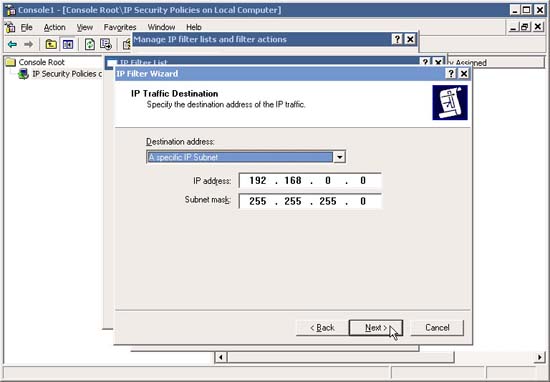
Task: Open the Window menu
Action: click(x=161, y=27)
